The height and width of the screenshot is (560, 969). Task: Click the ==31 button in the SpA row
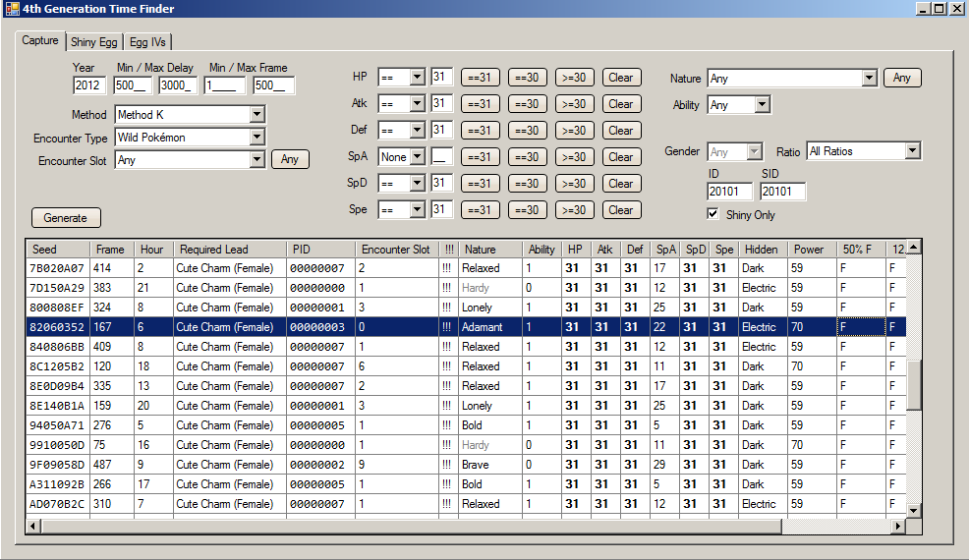pyautogui.click(x=480, y=157)
